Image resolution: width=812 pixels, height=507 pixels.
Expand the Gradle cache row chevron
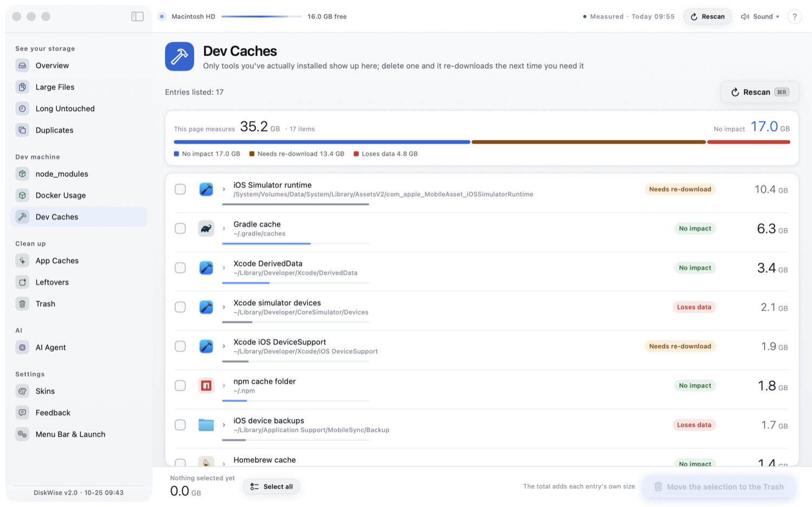pos(224,229)
